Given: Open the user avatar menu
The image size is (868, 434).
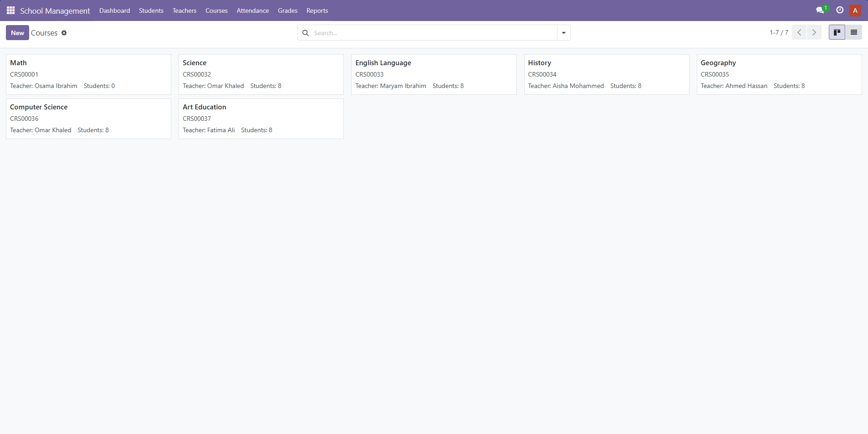Looking at the screenshot, I should tap(855, 10).
